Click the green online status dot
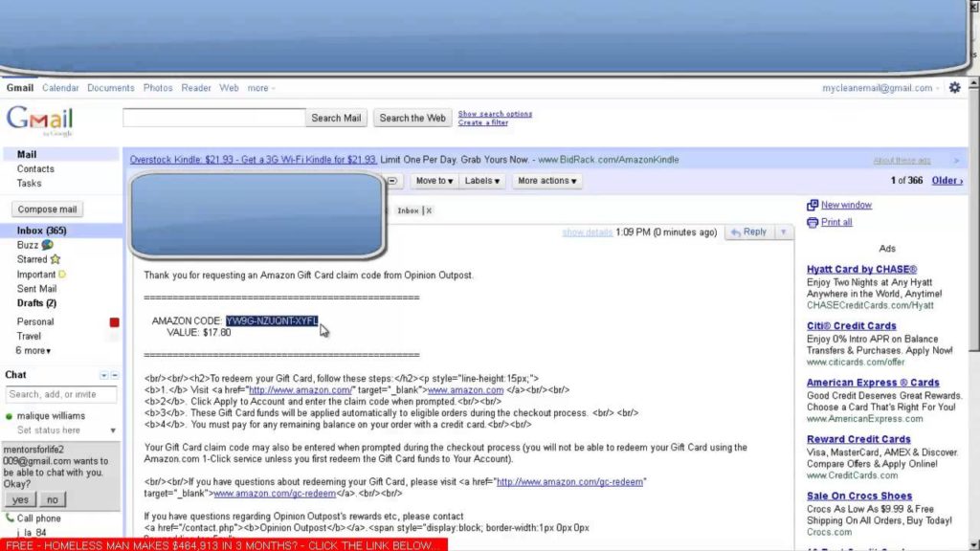Screen dimensions: 980x551 tap(9, 416)
